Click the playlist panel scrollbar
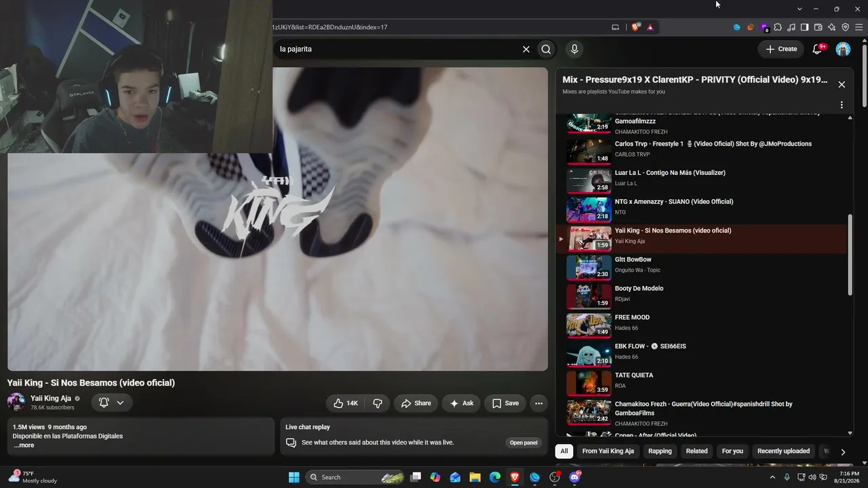The width and height of the screenshot is (868, 488). pos(850,255)
